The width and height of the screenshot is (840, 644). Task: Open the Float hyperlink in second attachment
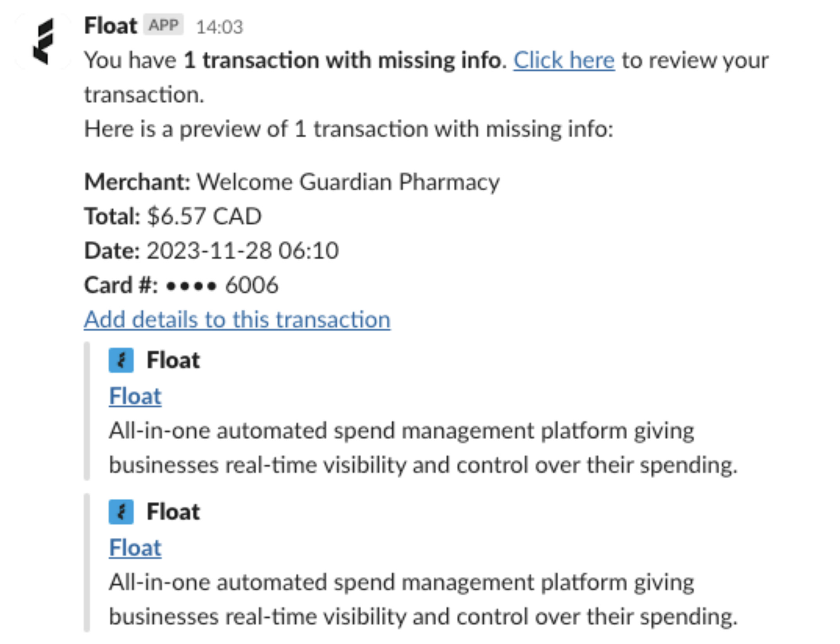click(x=135, y=547)
